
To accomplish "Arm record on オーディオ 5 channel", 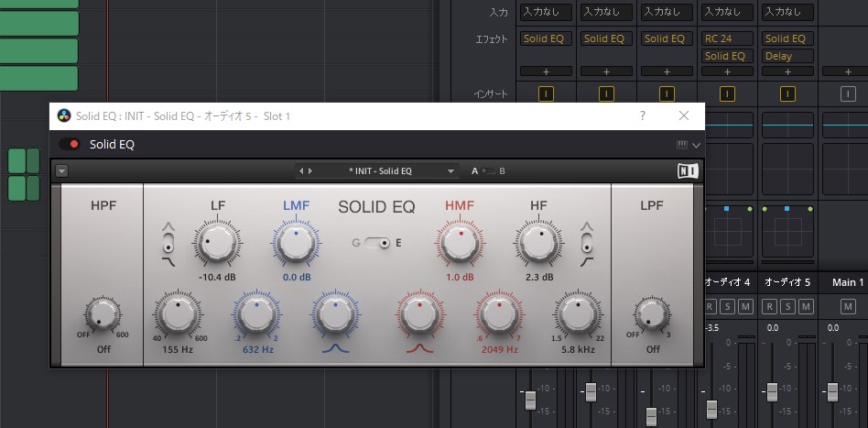I will [x=769, y=306].
